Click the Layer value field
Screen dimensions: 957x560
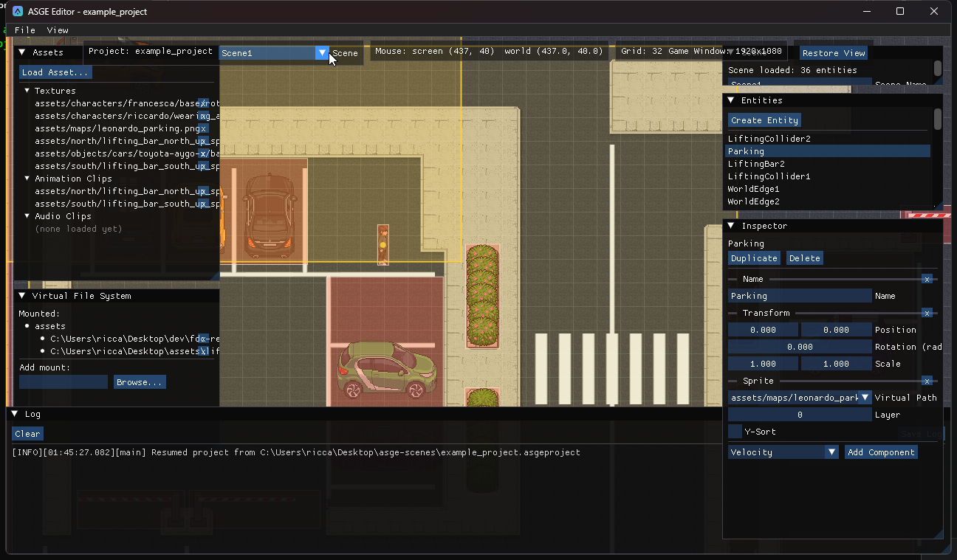(x=800, y=415)
